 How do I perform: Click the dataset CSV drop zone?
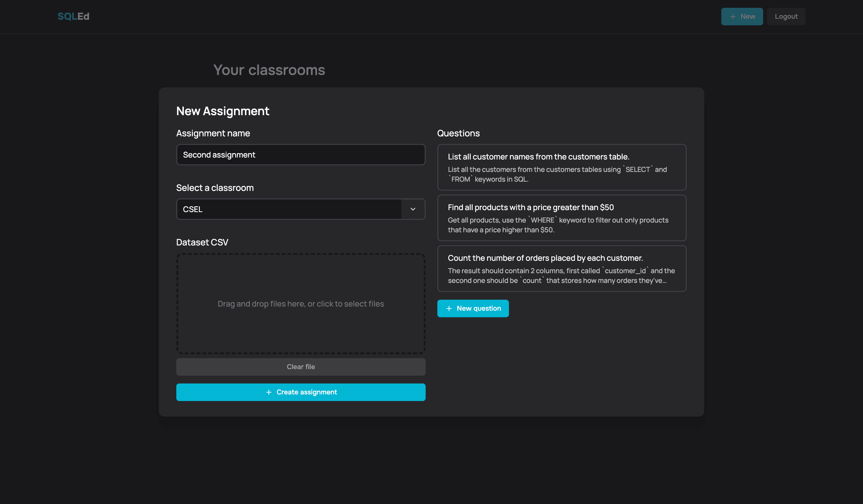pyautogui.click(x=301, y=304)
